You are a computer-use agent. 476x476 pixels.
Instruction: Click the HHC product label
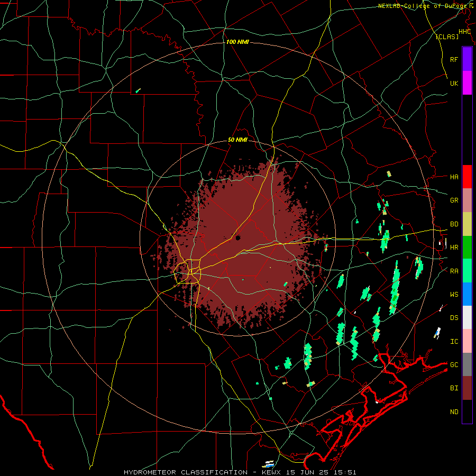[464, 32]
